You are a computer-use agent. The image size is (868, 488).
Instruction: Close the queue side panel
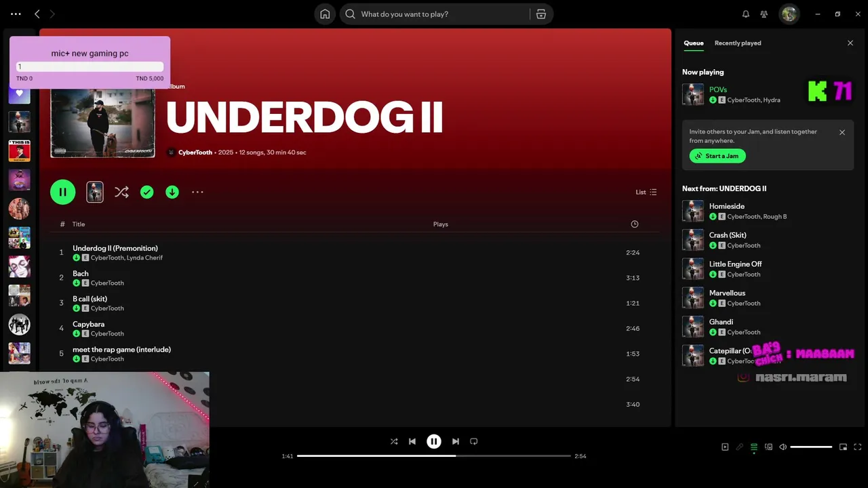click(x=850, y=43)
